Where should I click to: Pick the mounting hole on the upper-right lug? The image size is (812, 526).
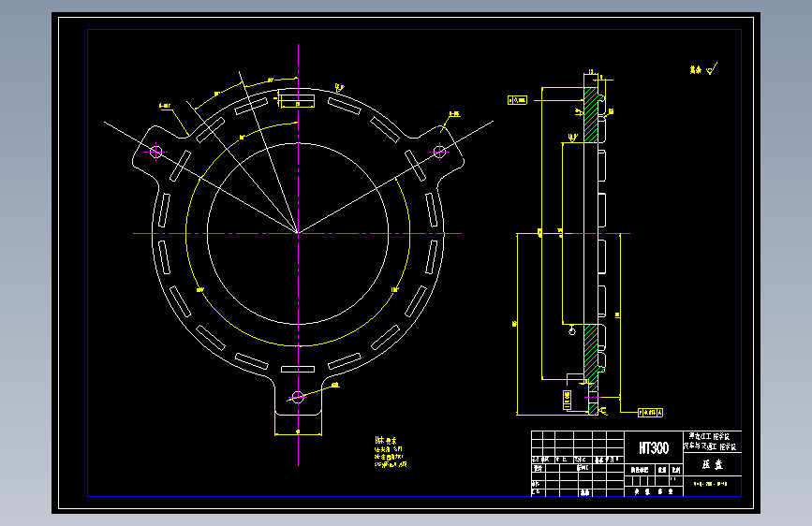point(439,152)
